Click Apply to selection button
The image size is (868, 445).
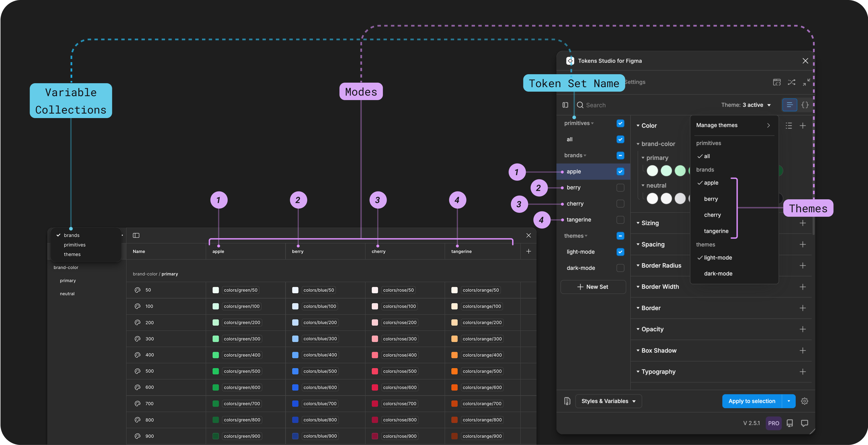click(x=752, y=401)
